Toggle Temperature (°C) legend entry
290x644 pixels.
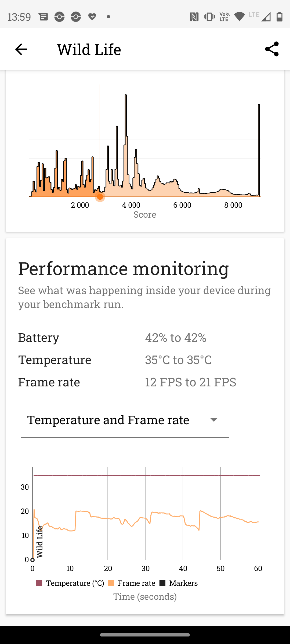click(x=70, y=583)
